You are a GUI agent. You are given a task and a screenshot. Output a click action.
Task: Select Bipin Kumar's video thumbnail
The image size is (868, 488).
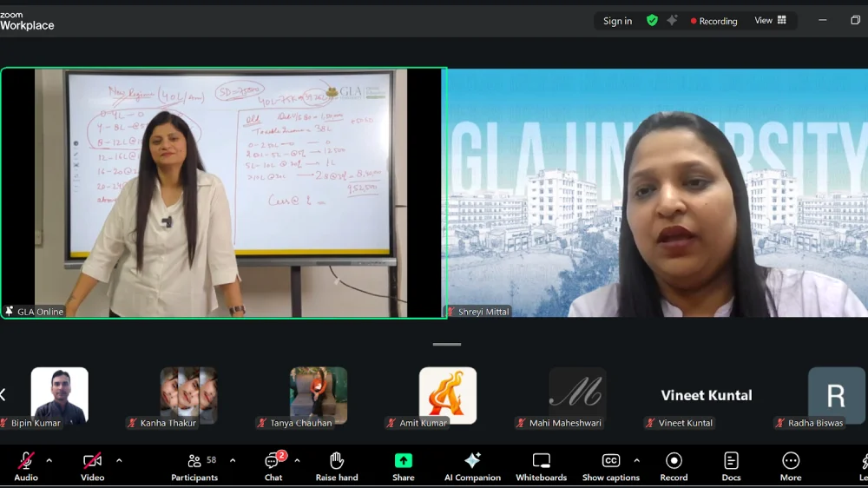(60, 396)
